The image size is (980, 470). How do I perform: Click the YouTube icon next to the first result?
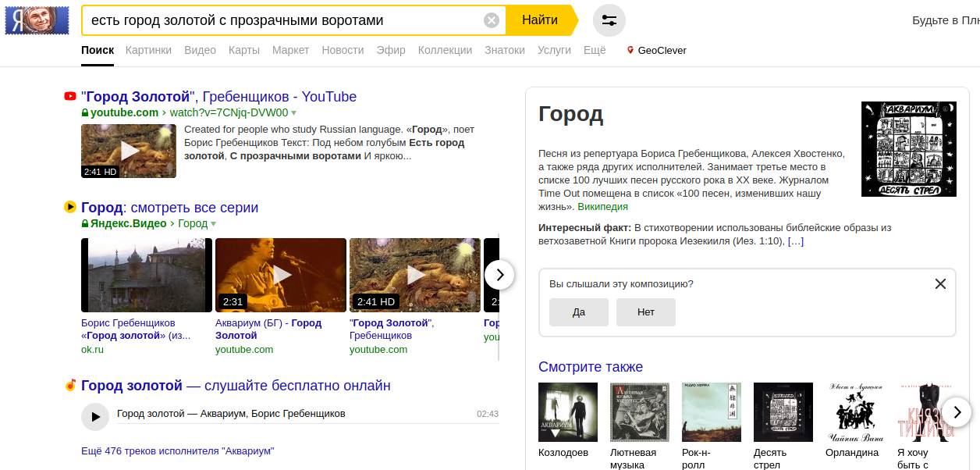(69, 96)
